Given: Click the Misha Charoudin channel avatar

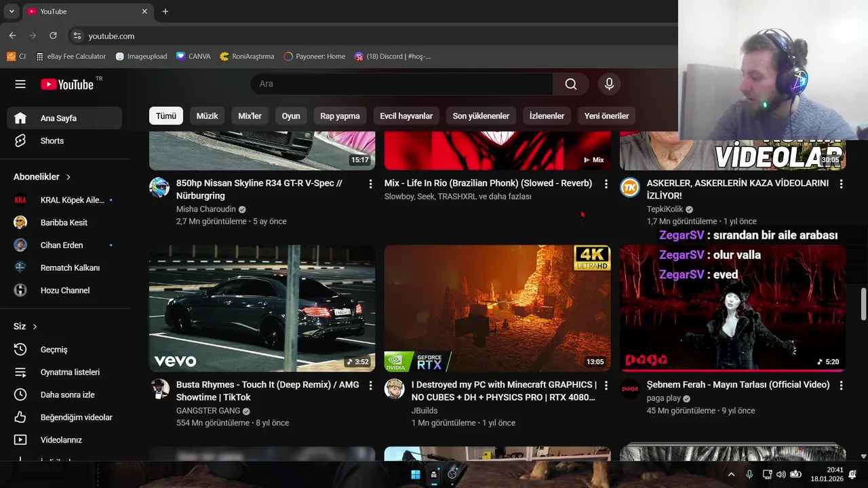Looking at the screenshot, I should click(x=159, y=188).
